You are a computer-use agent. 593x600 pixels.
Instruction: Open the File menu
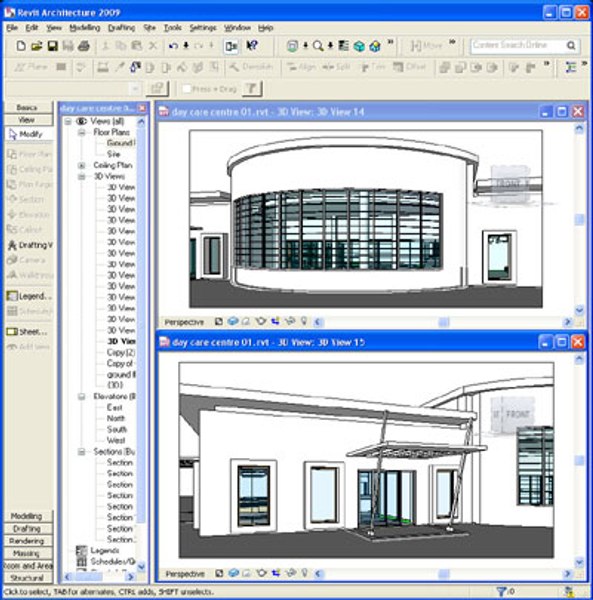click(x=12, y=28)
